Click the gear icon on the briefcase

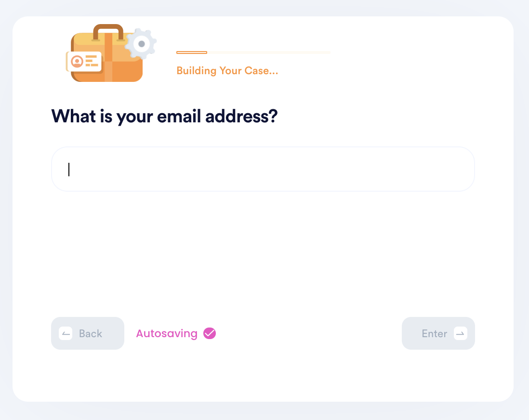[x=141, y=44]
